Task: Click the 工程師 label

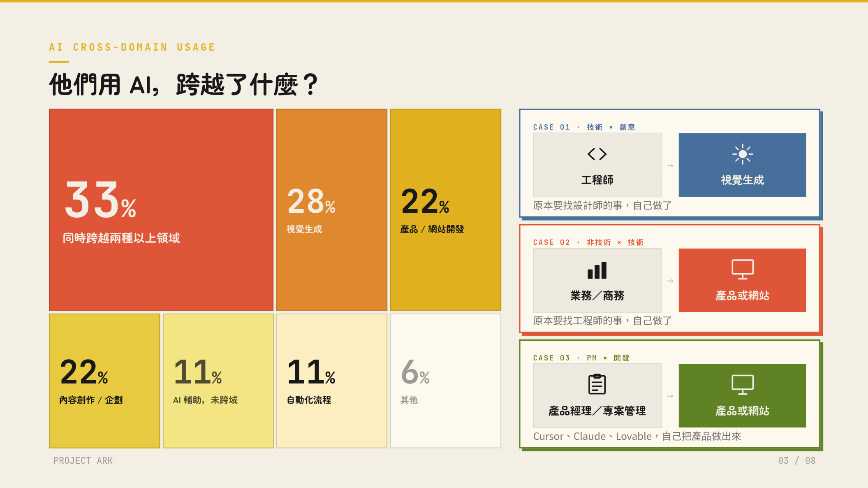Action: [x=597, y=180]
